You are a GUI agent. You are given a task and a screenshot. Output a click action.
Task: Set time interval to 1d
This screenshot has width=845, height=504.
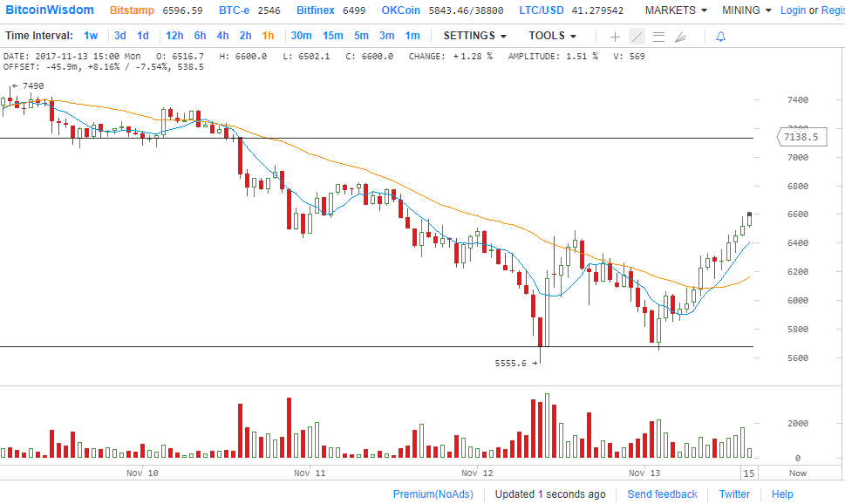(143, 36)
